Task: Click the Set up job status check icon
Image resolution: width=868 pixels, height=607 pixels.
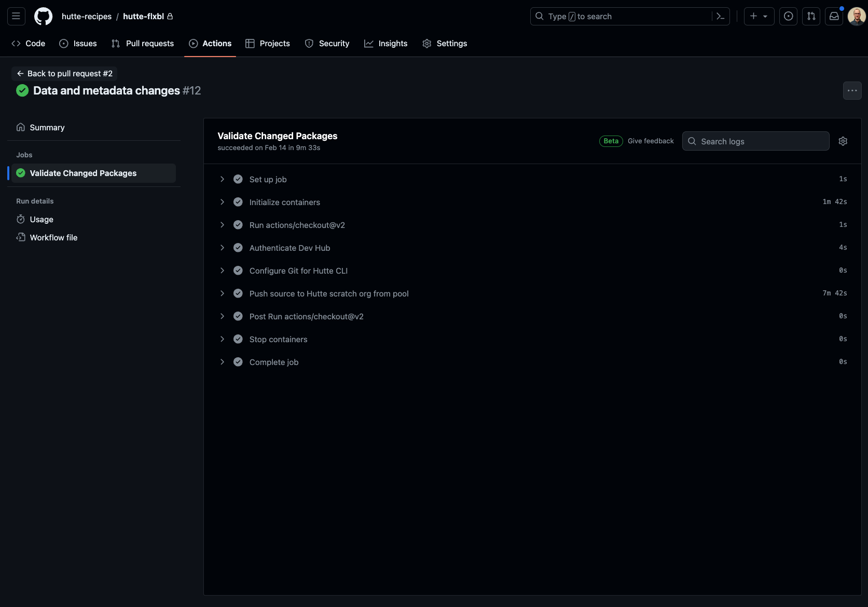Action: click(x=238, y=179)
